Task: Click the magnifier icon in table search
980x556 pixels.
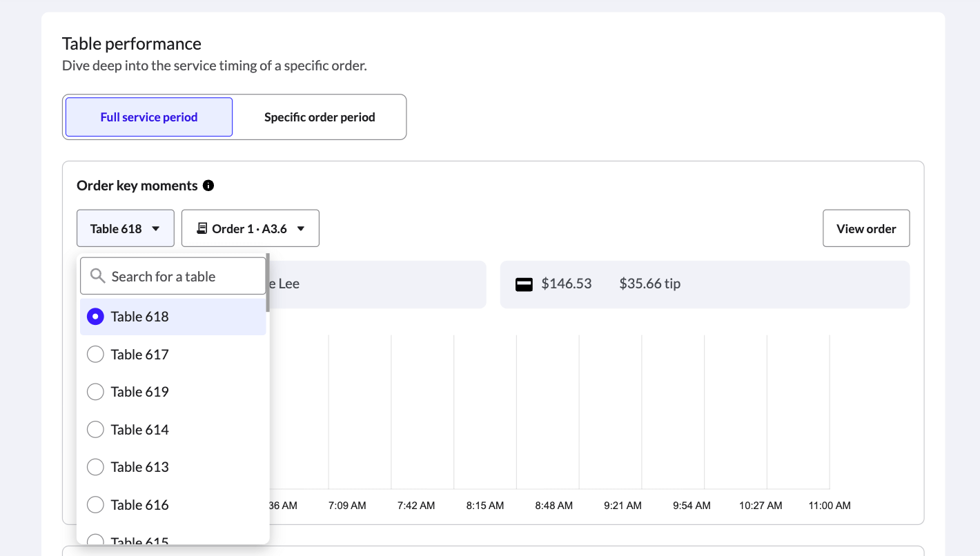Action: [98, 277]
